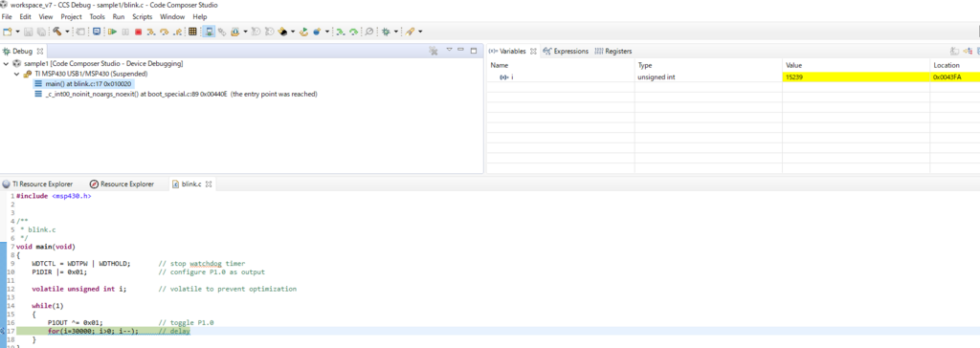Screen dimensions: 980x348
Task: Open the Window menu
Action: pos(172,17)
